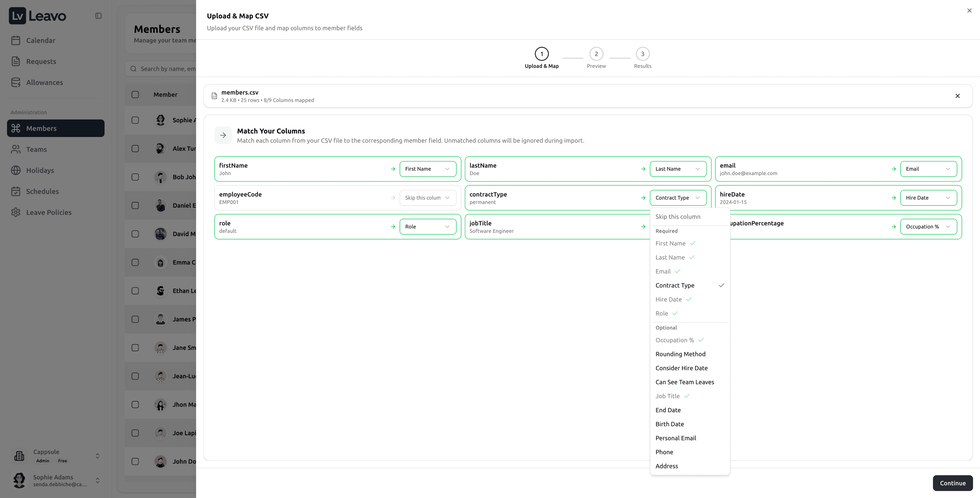Expand the Hire Date mapping dropdown
The image size is (980, 498).
click(x=928, y=198)
